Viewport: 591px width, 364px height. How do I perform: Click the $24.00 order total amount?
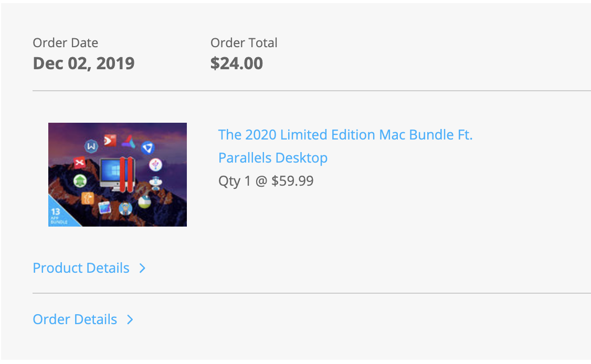point(237,63)
